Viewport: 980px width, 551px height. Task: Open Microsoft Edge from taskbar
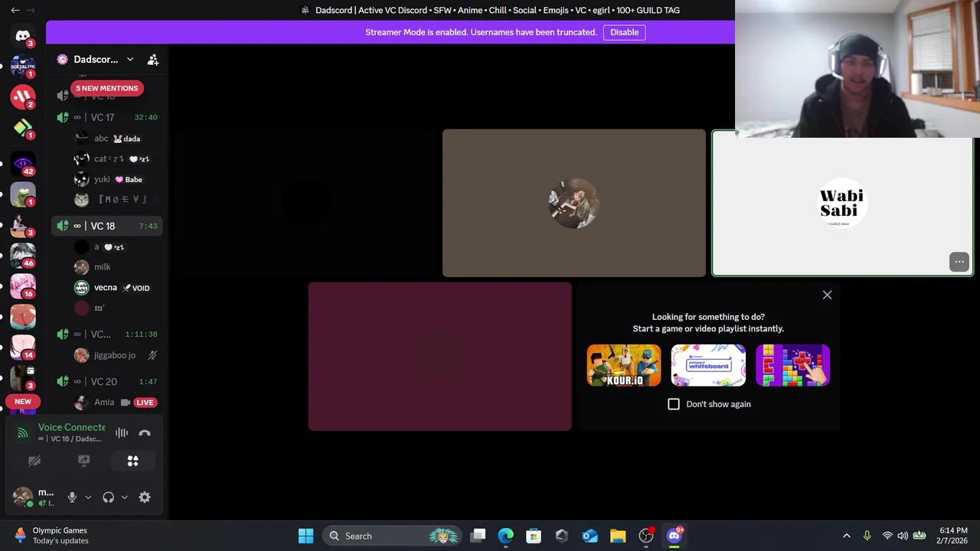click(x=506, y=536)
